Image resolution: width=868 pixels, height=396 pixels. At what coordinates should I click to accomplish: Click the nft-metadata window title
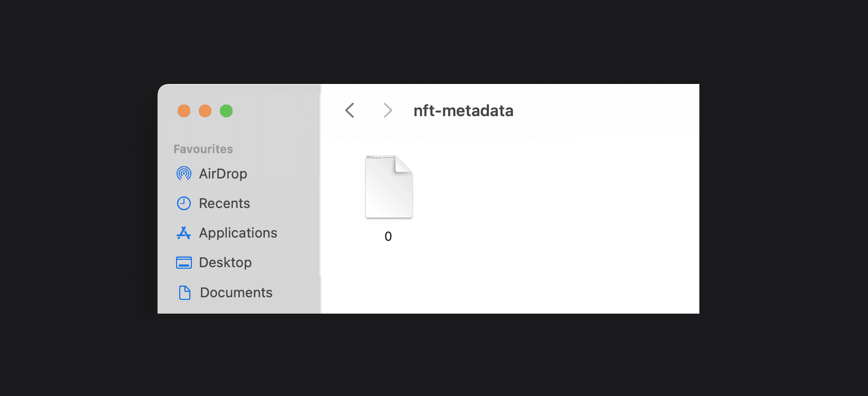[463, 110]
